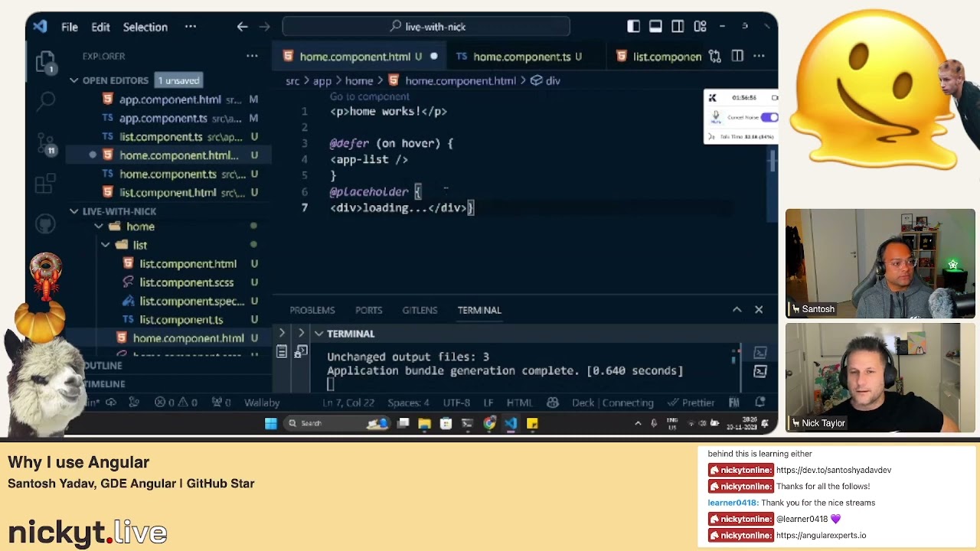
Task: Change encoding via UTF-8 status item
Action: (456, 403)
